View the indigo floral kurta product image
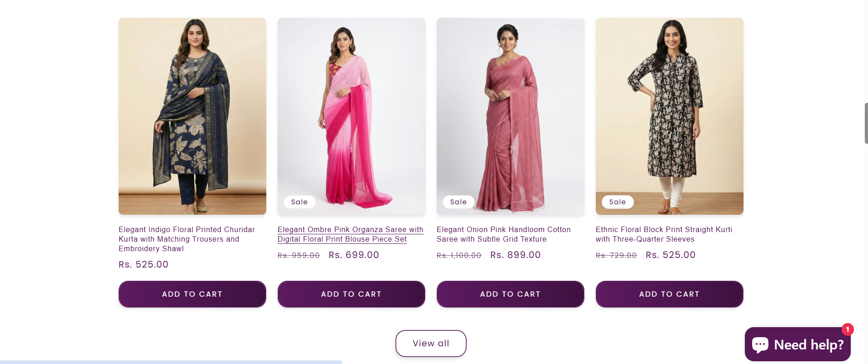 pyautogui.click(x=192, y=116)
